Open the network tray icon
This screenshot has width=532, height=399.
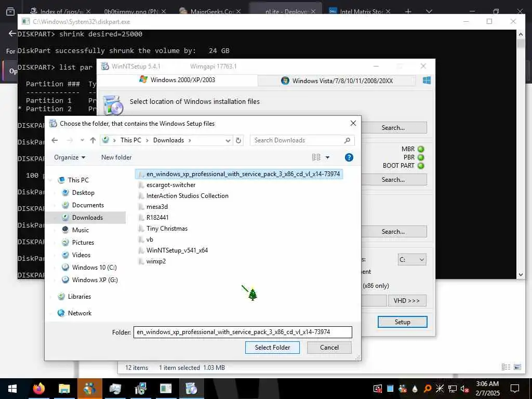pyautogui.click(x=453, y=389)
